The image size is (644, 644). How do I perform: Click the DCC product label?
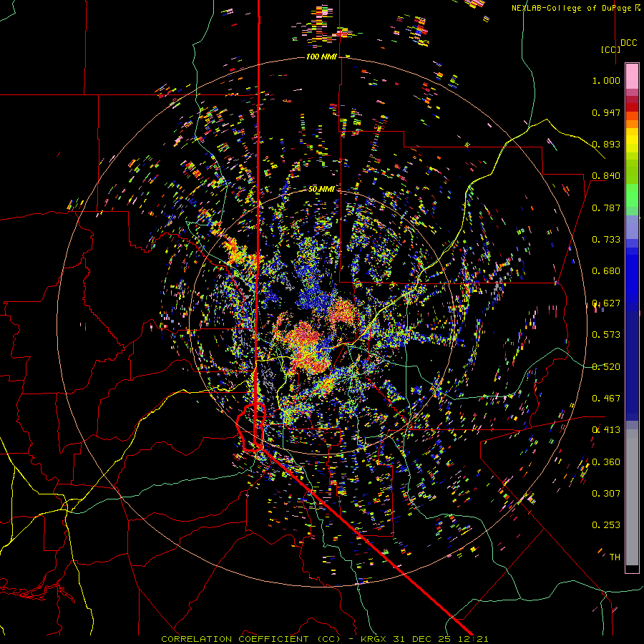pos(629,43)
